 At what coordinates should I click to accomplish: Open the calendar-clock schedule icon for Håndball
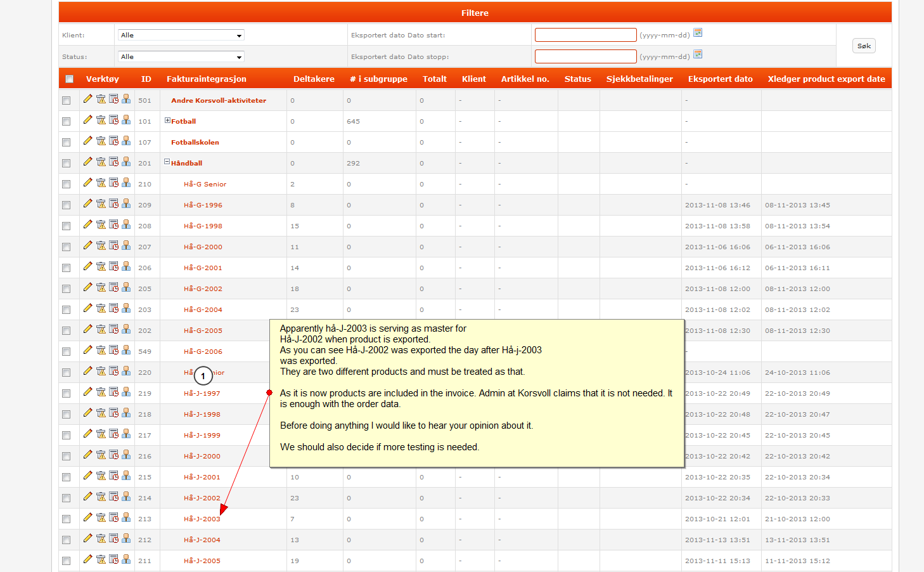pyautogui.click(x=113, y=162)
